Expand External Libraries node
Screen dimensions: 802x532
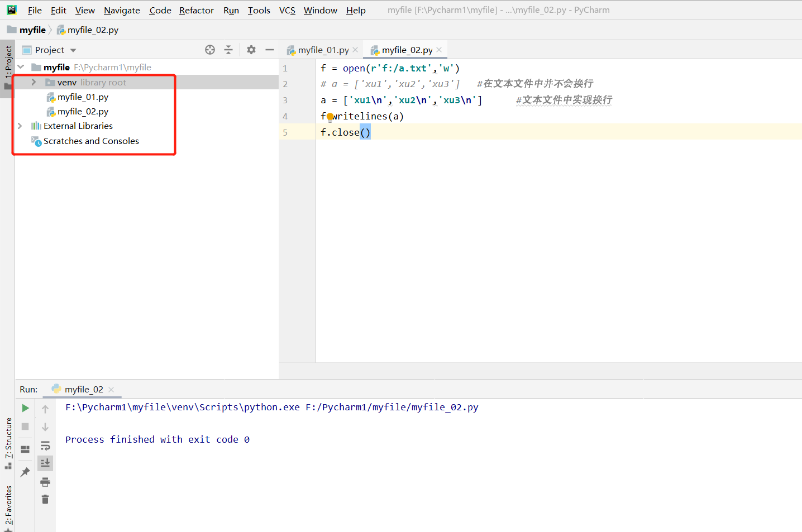pyautogui.click(x=20, y=126)
